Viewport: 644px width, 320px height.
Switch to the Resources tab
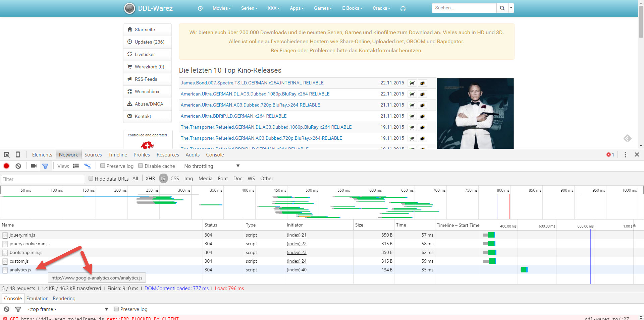[x=168, y=155]
